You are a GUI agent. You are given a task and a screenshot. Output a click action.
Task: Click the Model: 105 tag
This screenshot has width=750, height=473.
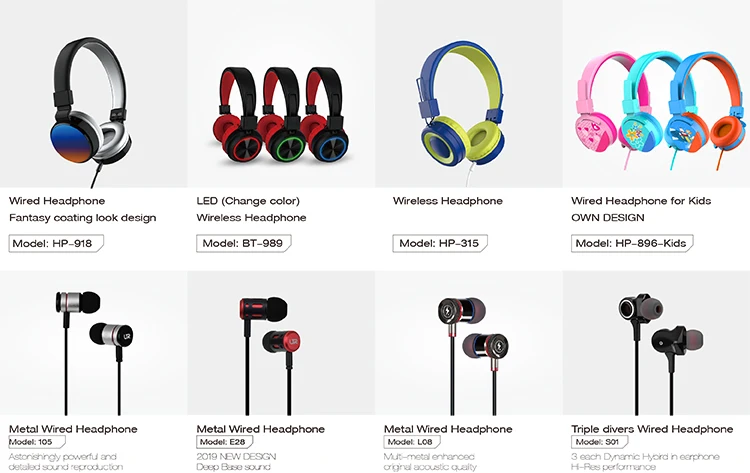[x=37, y=442]
